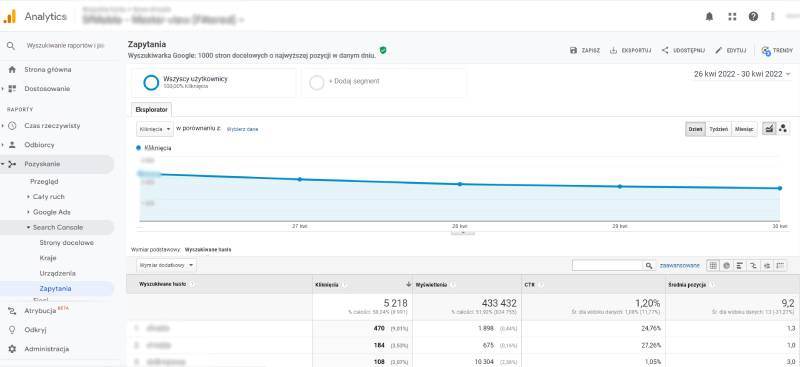Select the Wszyscy użytkownicy segment
800x367 pixels.
[x=214, y=83]
